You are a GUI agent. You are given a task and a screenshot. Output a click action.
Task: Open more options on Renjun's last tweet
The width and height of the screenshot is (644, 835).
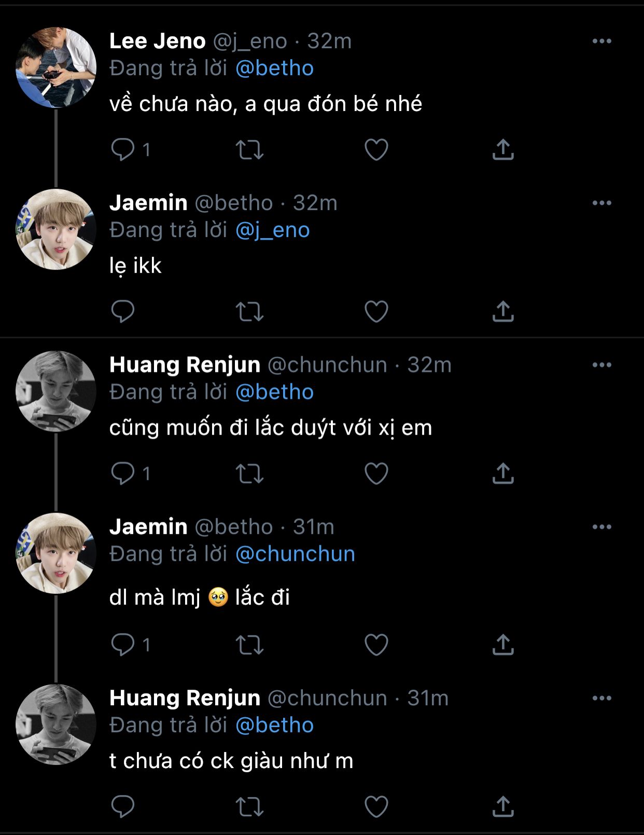(601, 698)
